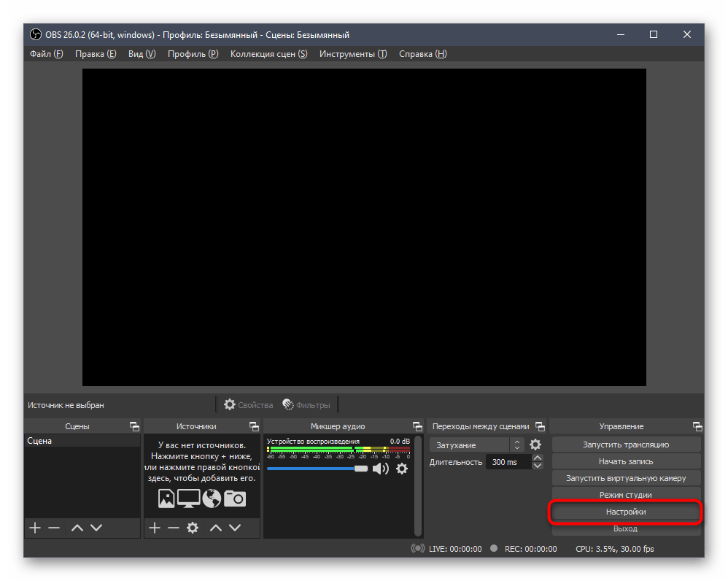Screen dimensions: 728x581
Task: Decrease Длительность with the down arrow
Action: click(x=538, y=466)
